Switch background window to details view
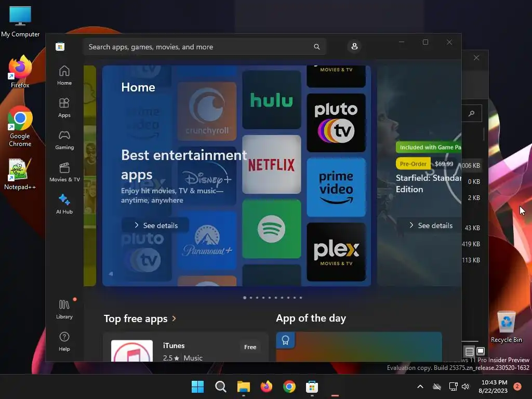Viewport: 532px width, 399px height. pyautogui.click(x=469, y=351)
